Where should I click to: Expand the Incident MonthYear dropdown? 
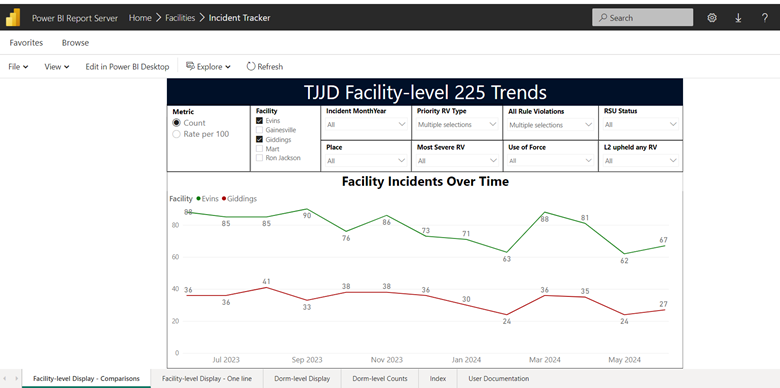point(367,124)
